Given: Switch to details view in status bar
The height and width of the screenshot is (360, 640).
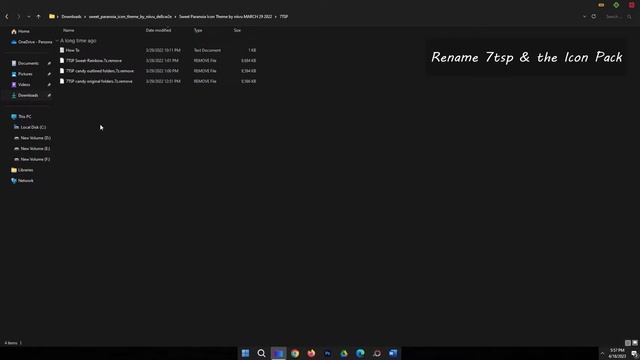Looking at the screenshot, I should coord(628,343).
